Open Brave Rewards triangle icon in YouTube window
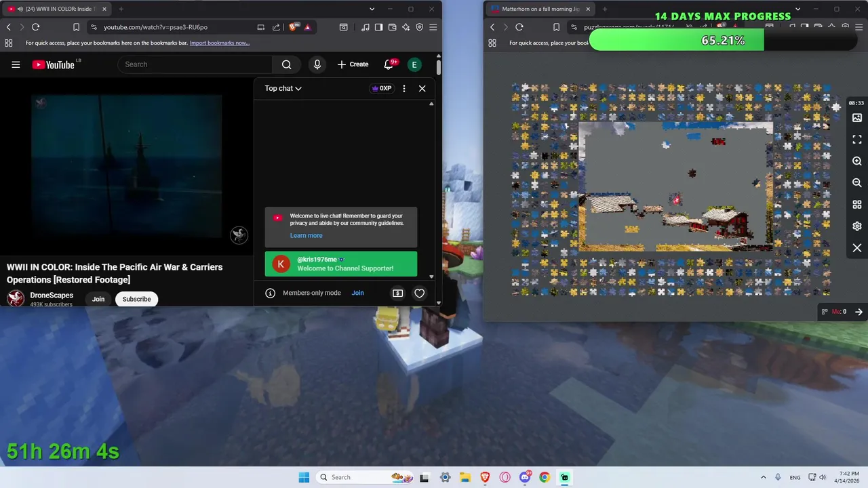 point(307,27)
